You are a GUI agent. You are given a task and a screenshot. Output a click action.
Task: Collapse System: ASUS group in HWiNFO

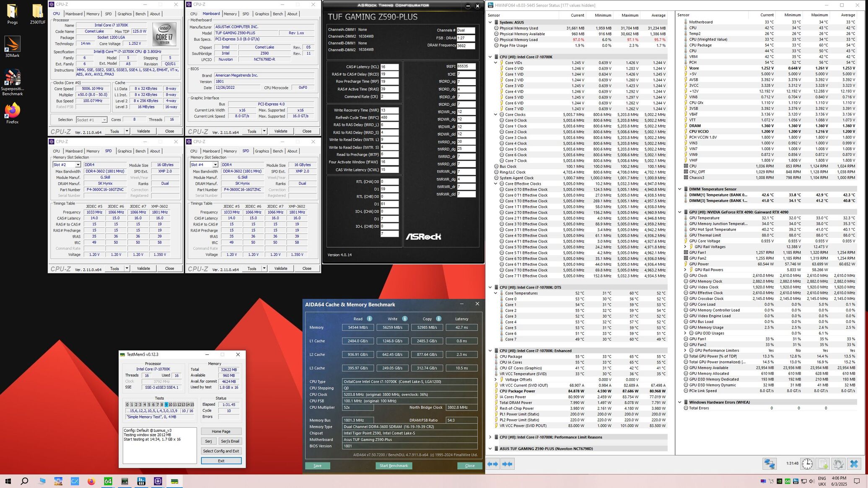(x=490, y=22)
